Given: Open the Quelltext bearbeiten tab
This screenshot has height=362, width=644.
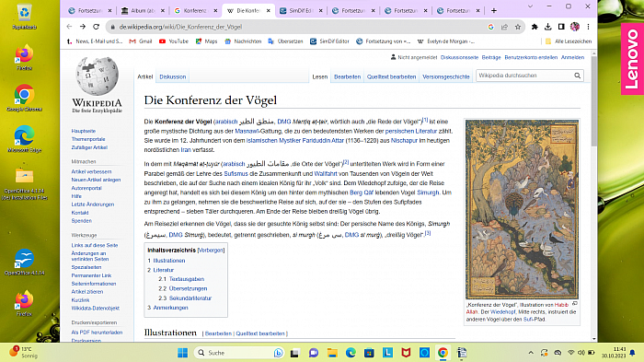Looking at the screenshot, I should (391, 77).
